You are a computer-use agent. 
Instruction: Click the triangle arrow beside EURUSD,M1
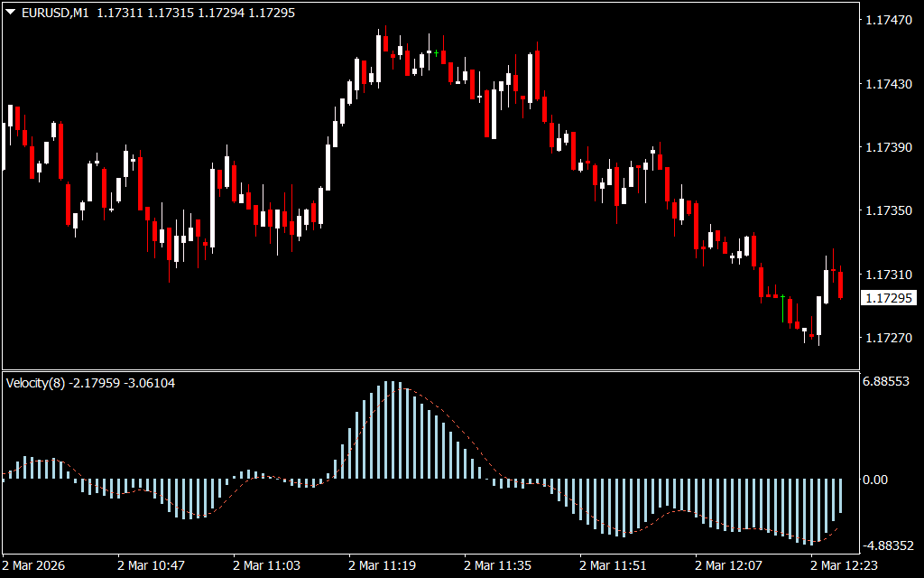click(x=11, y=14)
